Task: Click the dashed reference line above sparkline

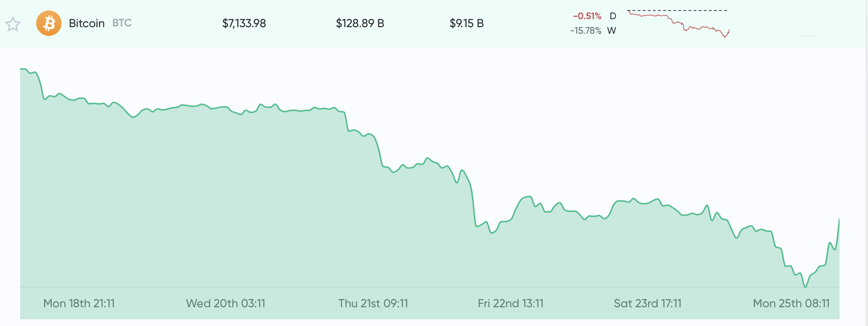Action: (678, 11)
